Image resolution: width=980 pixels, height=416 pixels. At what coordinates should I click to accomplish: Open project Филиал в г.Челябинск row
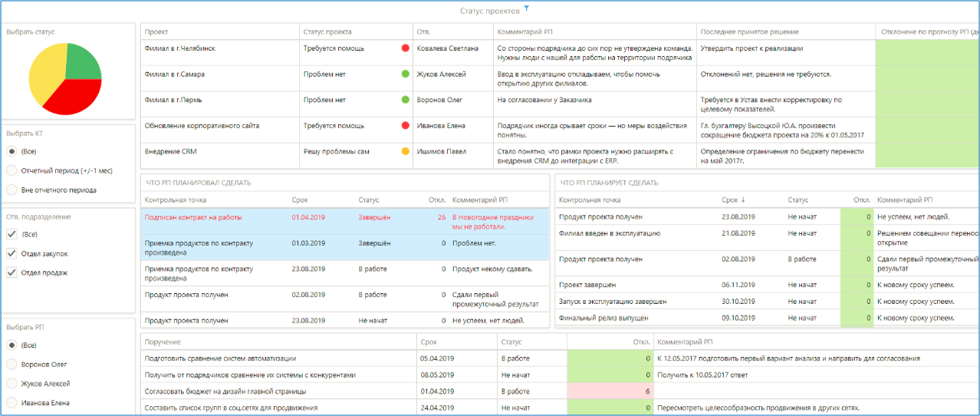coord(179,48)
